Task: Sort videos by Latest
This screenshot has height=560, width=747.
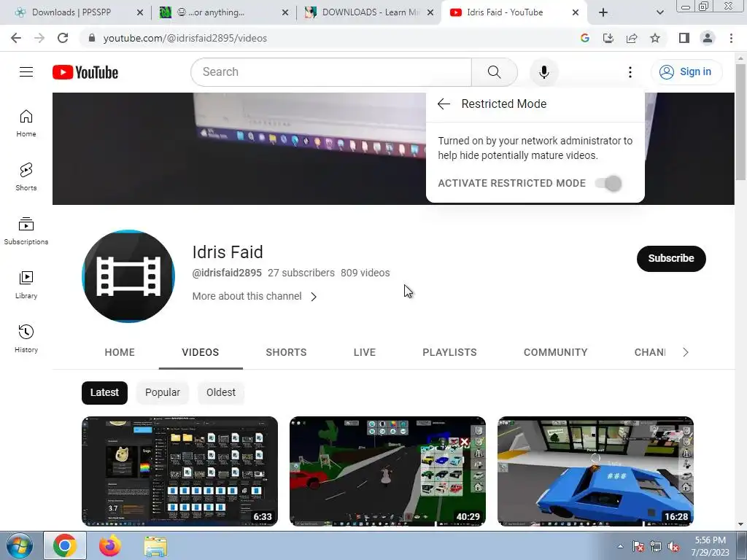Action: point(104,392)
